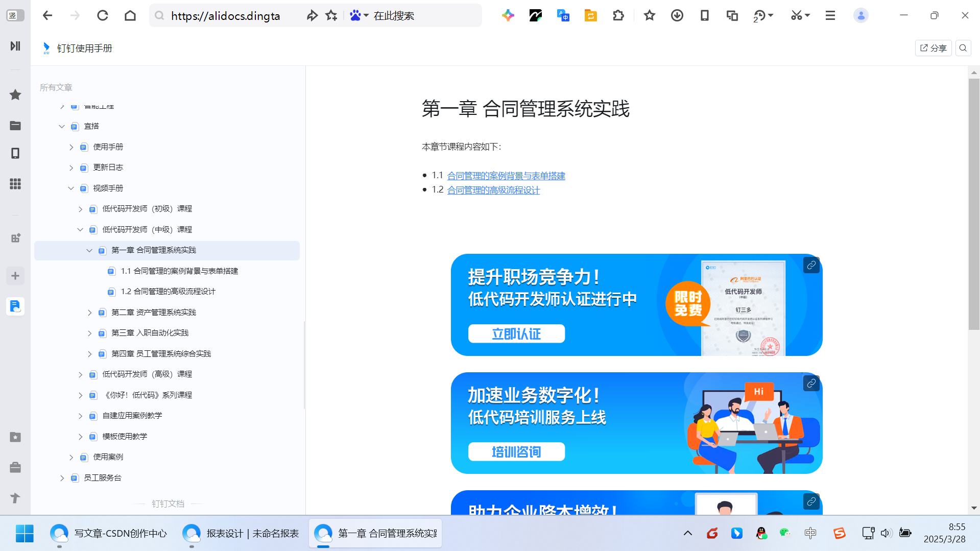Collapse the 视频手册 tree node
Viewport: 980px width, 551px height.
71,188
